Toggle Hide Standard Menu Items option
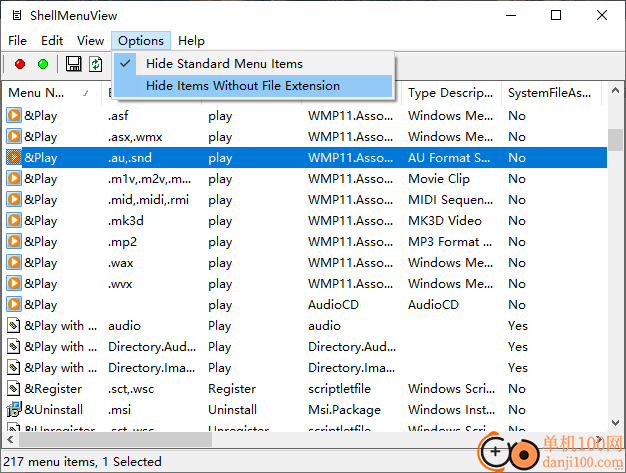This screenshot has width=626, height=473. coord(253,64)
